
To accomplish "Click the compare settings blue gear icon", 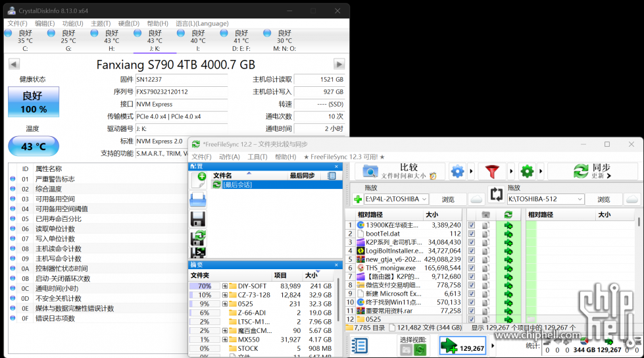I will pyautogui.click(x=457, y=171).
